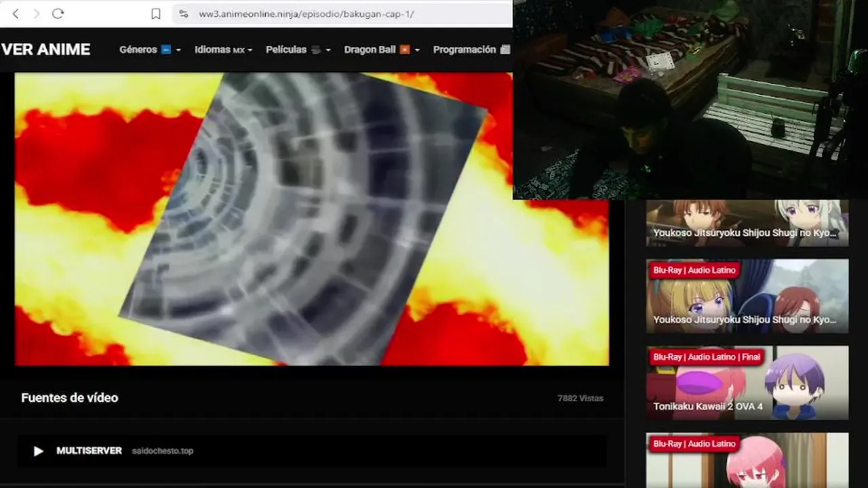Reload the page with the refresh icon

point(58,14)
